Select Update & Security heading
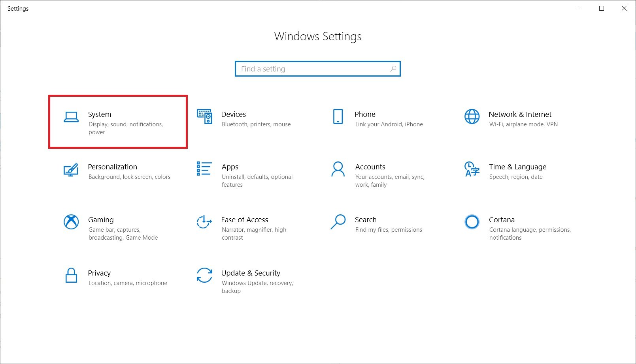Screen dimensions: 636x364 coord(251,273)
